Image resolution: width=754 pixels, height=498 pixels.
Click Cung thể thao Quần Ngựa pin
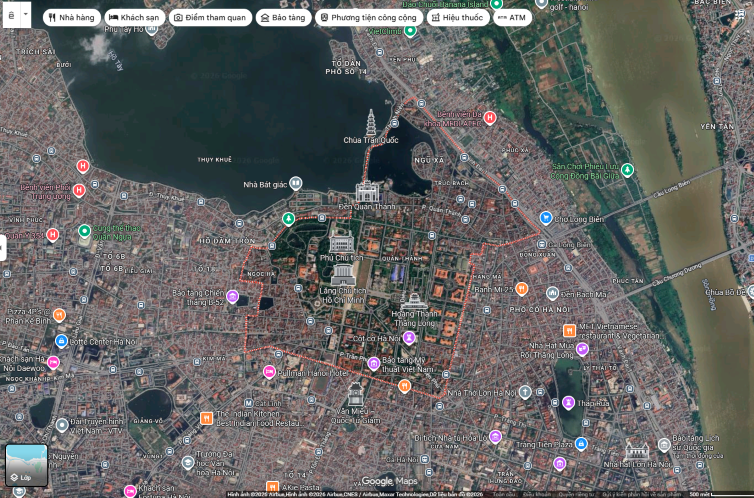85,231
